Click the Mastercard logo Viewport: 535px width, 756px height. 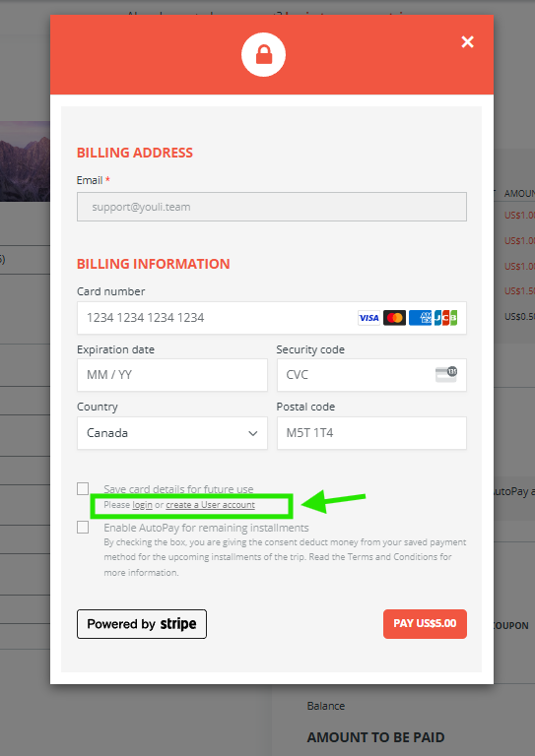(x=395, y=318)
